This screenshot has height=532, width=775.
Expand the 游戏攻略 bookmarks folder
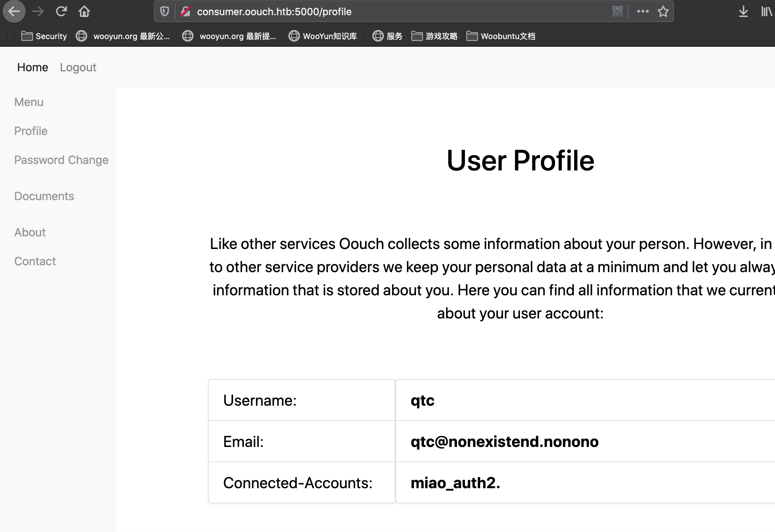(435, 36)
